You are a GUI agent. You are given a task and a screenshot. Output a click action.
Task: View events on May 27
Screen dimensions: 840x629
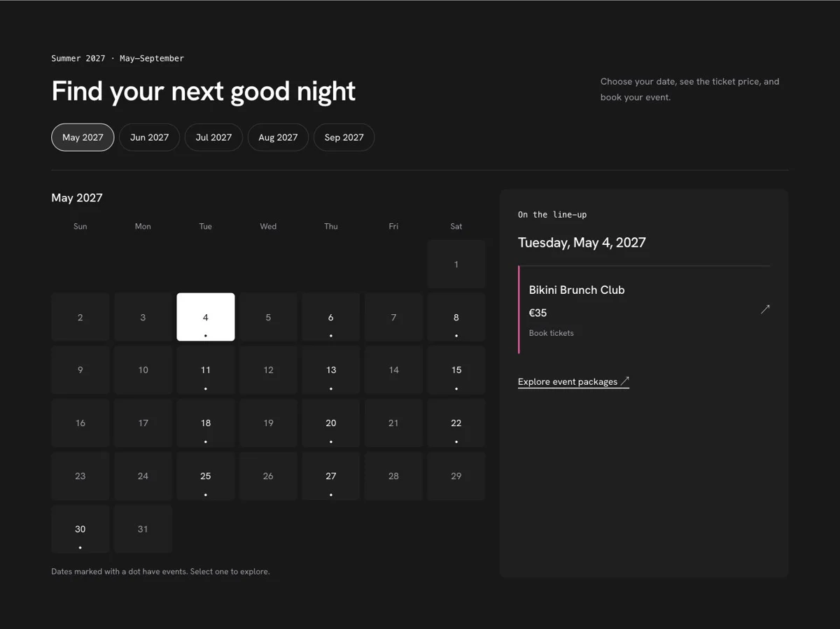(331, 476)
